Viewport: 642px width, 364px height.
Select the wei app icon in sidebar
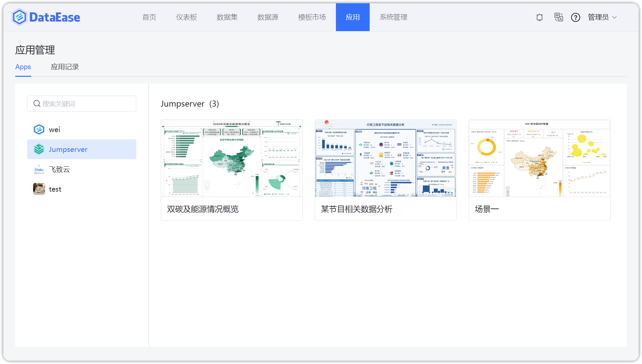(x=39, y=129)
